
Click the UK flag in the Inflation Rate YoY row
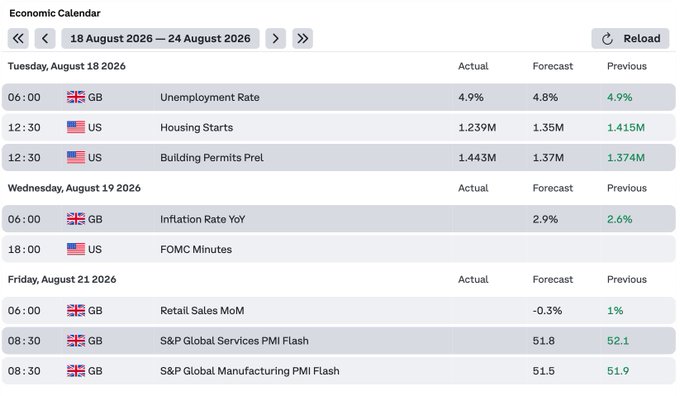[x=76, y=219]
